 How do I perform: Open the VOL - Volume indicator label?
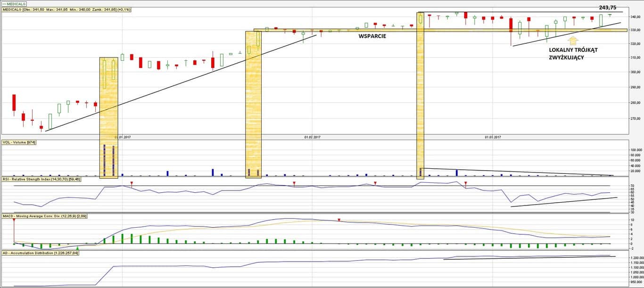coord(19,142)
